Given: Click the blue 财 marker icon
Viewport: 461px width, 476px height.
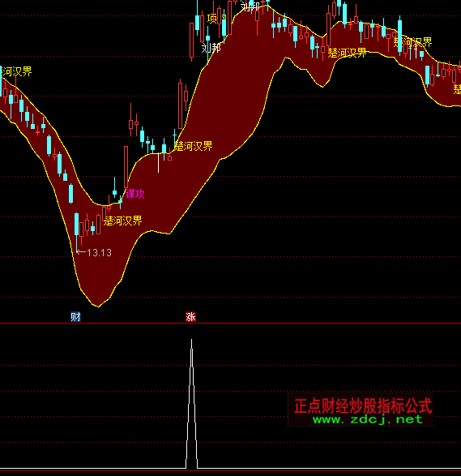Looking at the screenshot, I should pyautogui.click(x=75, y=316).
